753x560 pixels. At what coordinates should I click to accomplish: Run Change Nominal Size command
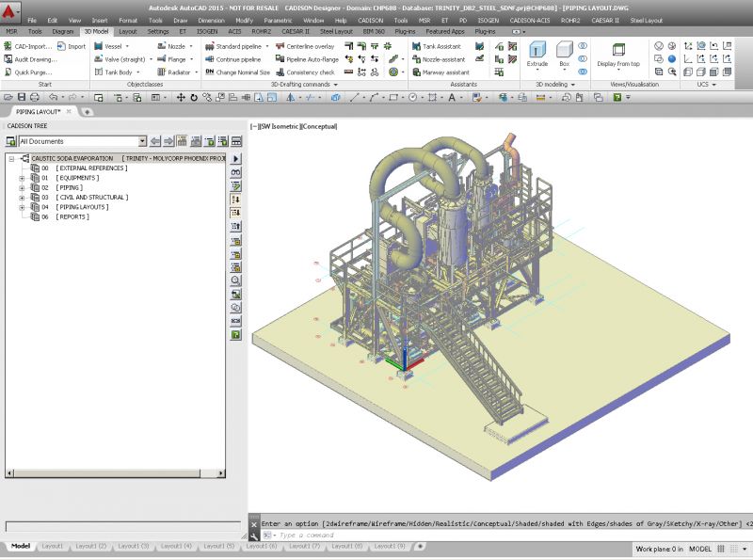[x=237, y=72]
